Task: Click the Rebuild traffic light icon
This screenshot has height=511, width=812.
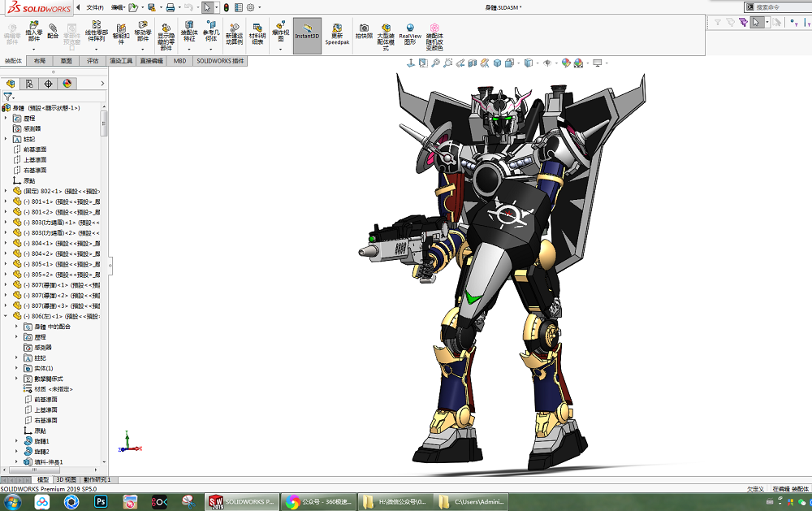Action: point(226,7)
